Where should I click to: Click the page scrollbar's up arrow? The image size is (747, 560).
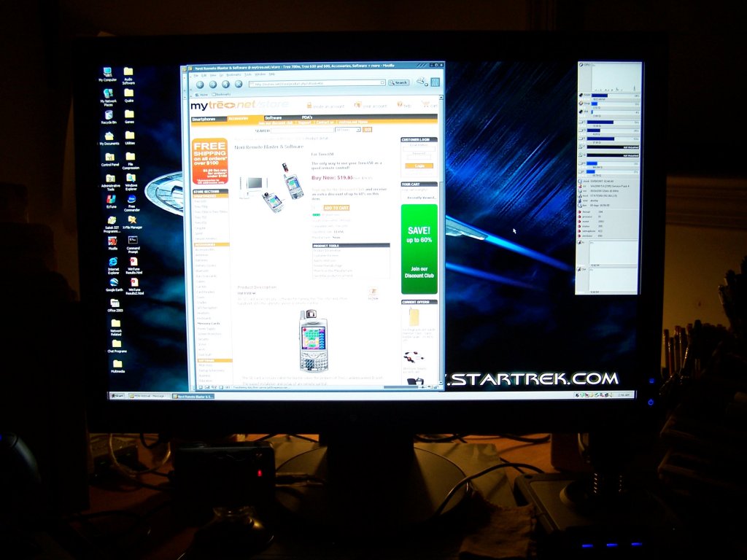pyautogui.click(x=441, y=98)
